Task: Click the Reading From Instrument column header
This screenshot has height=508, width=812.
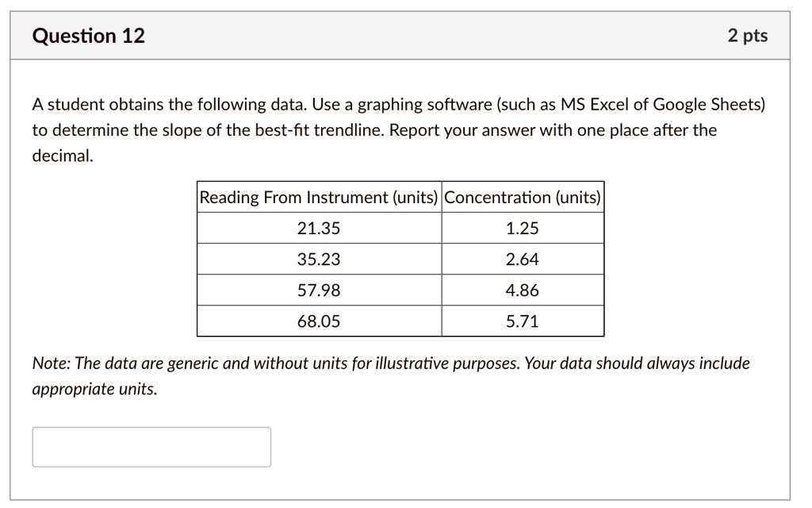Action: (319, 198)
